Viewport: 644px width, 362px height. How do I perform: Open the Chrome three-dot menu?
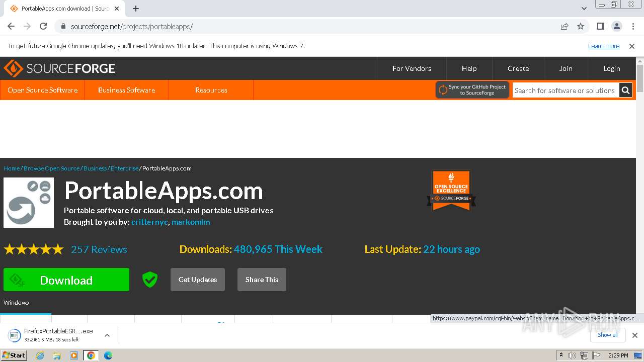[x=633, y=26]
